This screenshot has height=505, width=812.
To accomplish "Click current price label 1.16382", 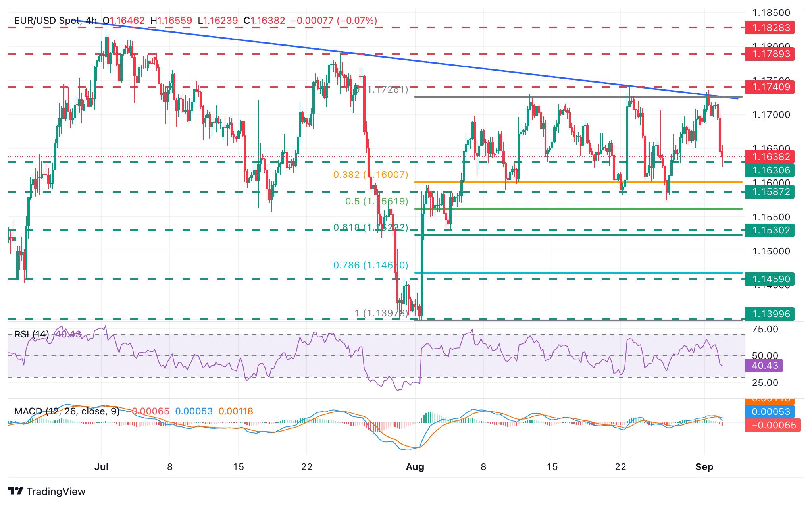I will (770, 157).
